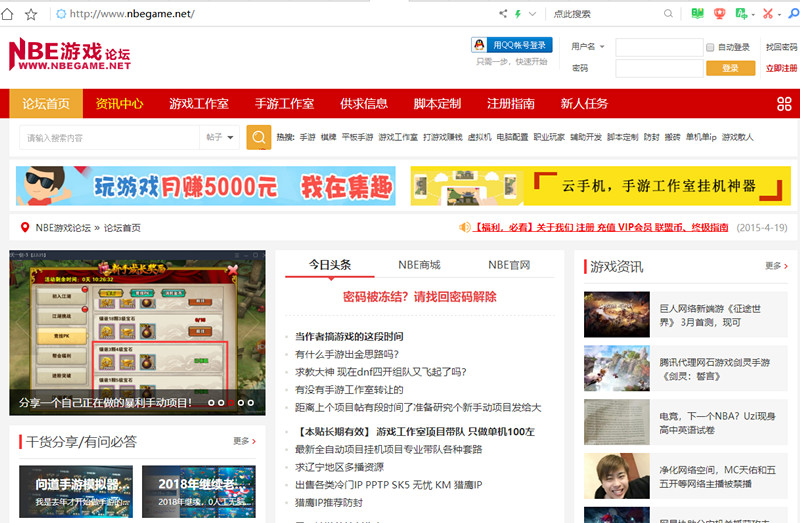
Task: Open the 脚本定制 menu item
Action: (x=437, y=104)
